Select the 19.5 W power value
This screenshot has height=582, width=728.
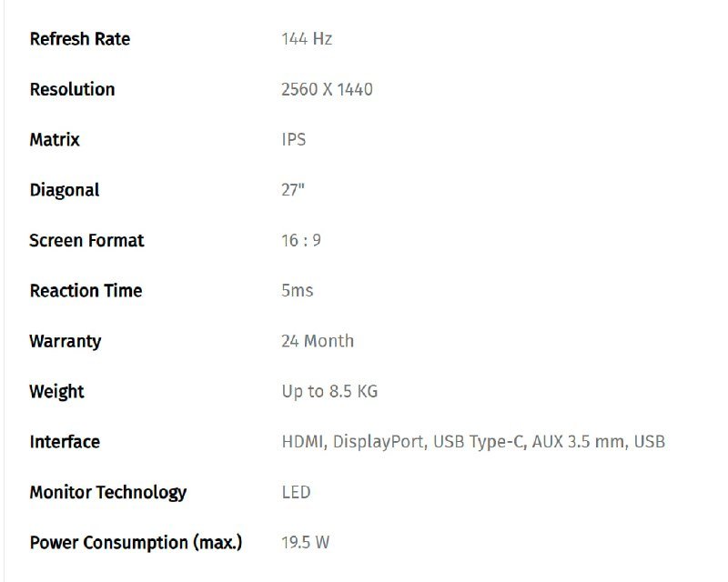[306, 543]
